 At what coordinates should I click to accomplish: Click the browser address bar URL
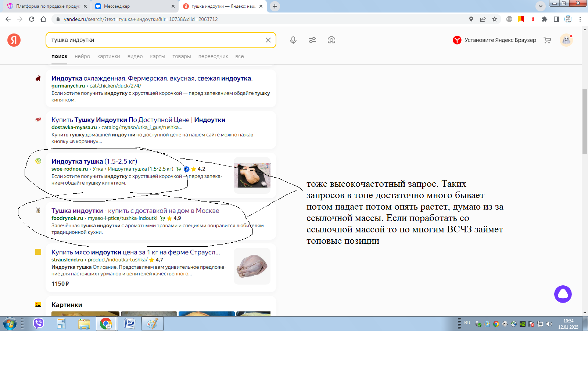pos(141,19)
